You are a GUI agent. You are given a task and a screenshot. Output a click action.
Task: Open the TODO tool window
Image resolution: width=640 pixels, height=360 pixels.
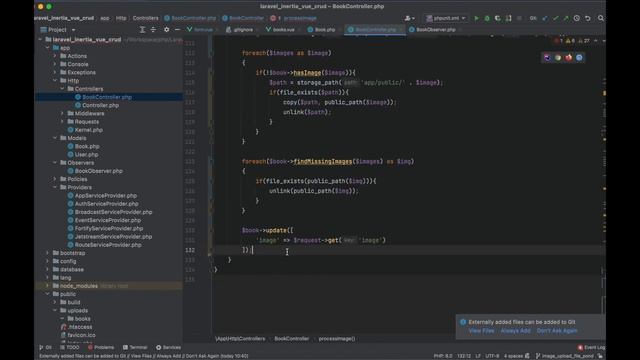[69, 347]
